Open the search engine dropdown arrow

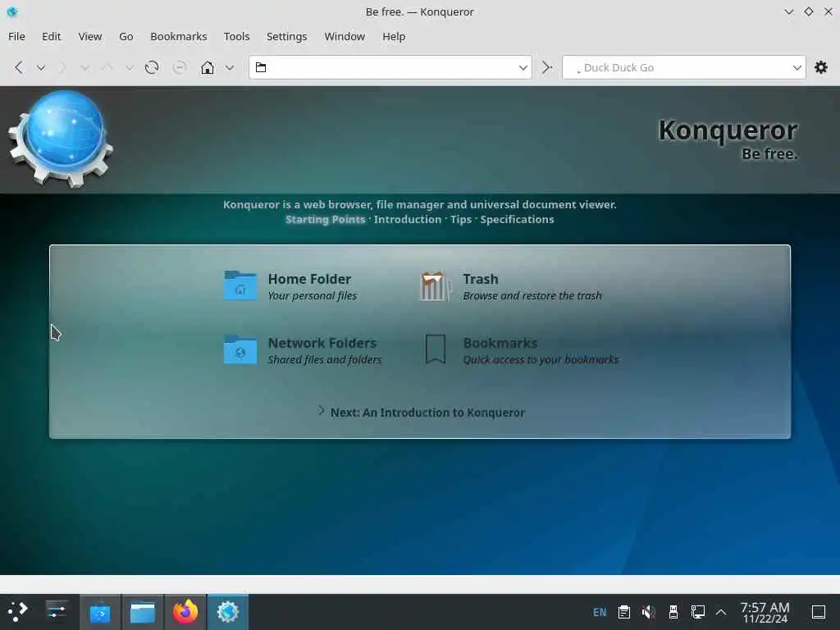point(797,68)
